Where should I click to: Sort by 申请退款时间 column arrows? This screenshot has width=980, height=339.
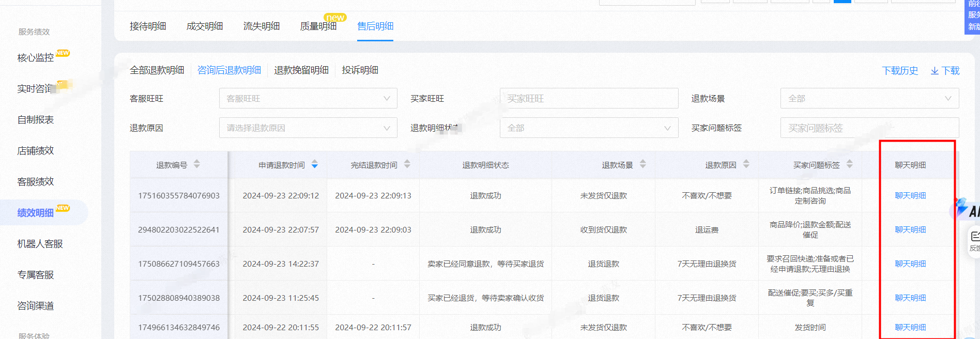[x=315, y=164]
